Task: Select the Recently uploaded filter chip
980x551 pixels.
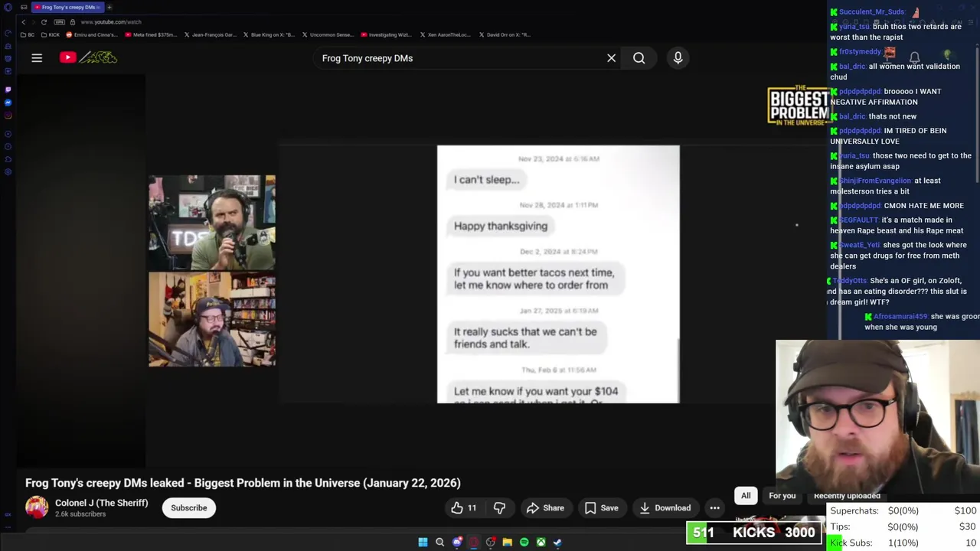Action: 847,496
